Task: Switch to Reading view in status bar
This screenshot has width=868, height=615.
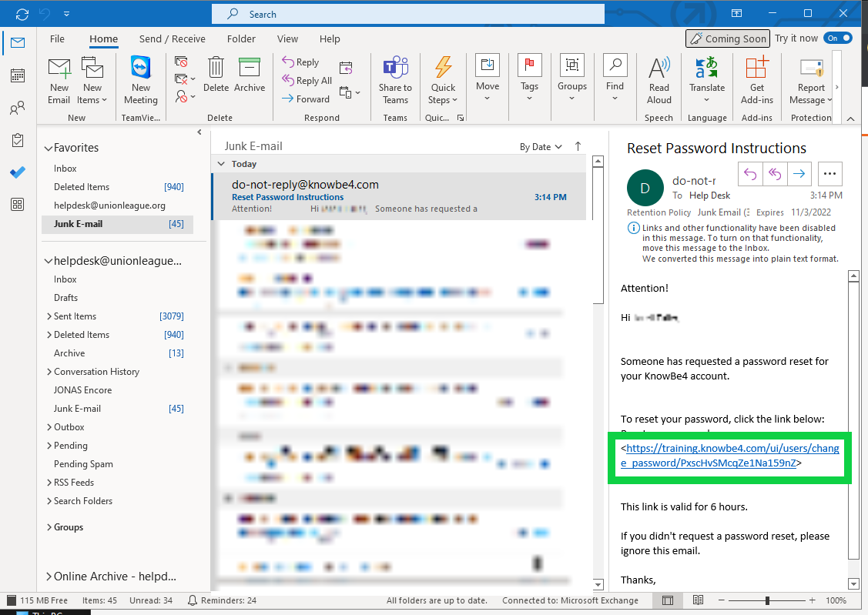Action: (698, 600)
